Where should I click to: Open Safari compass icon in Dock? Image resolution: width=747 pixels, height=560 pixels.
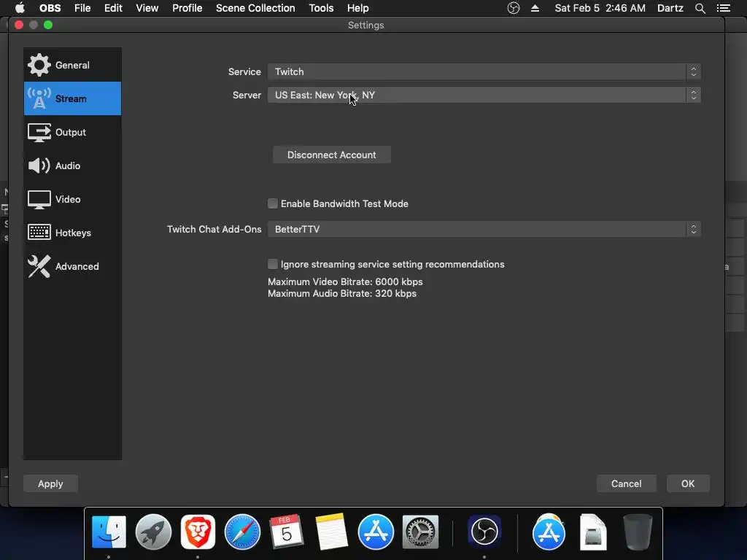pyautogui.click(x=242, y=532)
